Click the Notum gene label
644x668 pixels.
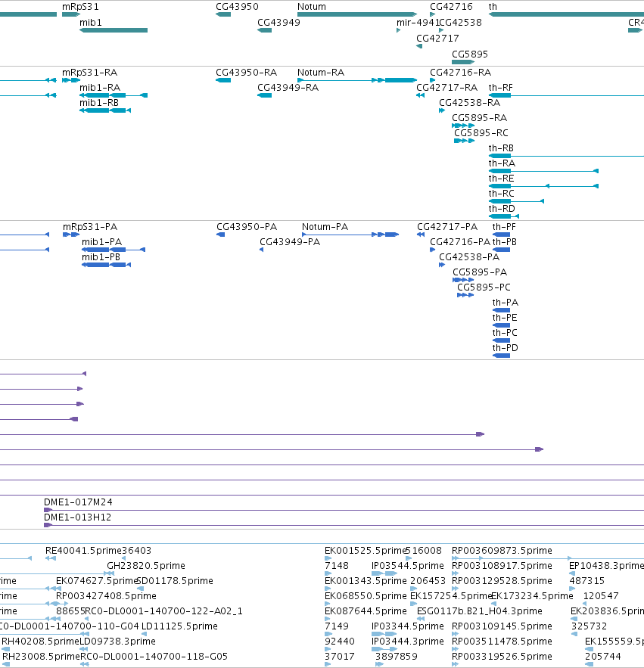pyautogui.click(x=312, y=7)
